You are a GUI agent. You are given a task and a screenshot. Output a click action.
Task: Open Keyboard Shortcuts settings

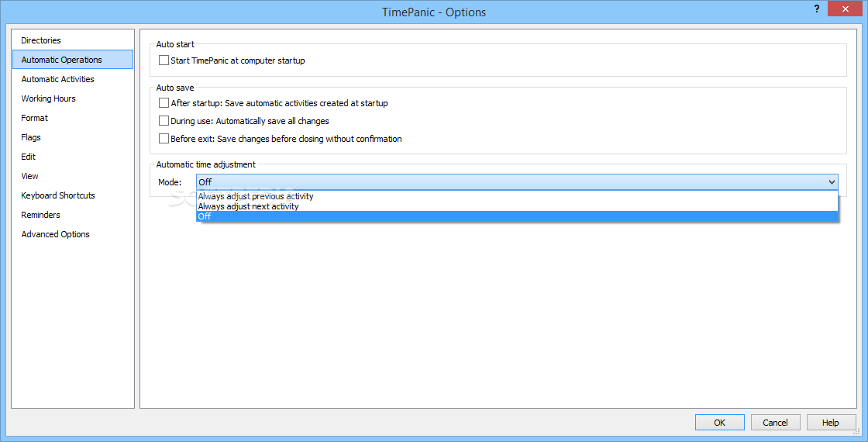pyautogui.click(x=73, y=195)
